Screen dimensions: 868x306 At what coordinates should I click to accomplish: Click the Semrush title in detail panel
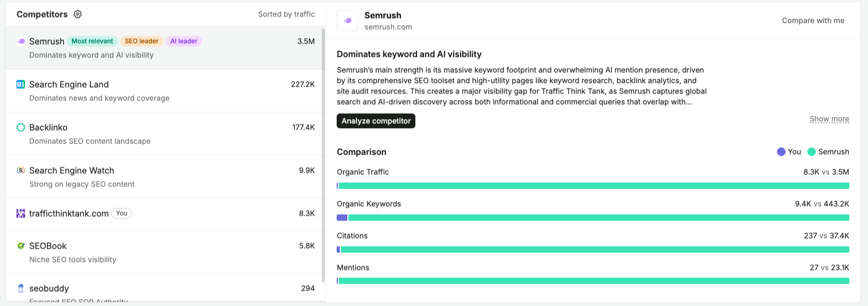pos(383,15)
